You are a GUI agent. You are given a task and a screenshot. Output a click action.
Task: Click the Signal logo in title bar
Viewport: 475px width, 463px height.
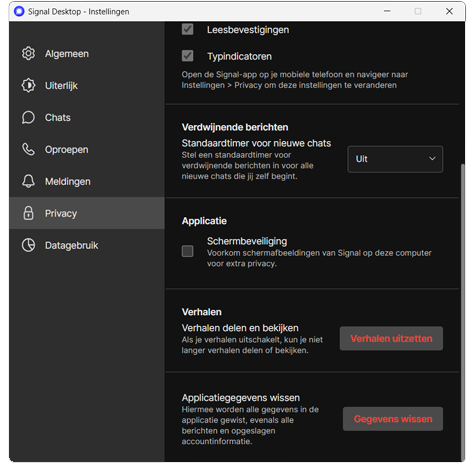(x=19, y=11)
